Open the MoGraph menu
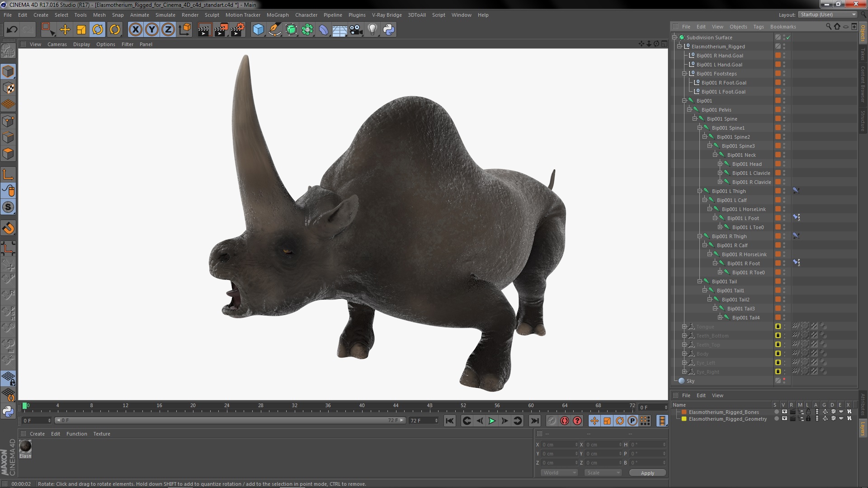Screen dimensions: 868x488 pyautogui.click(x=278, y=15)
